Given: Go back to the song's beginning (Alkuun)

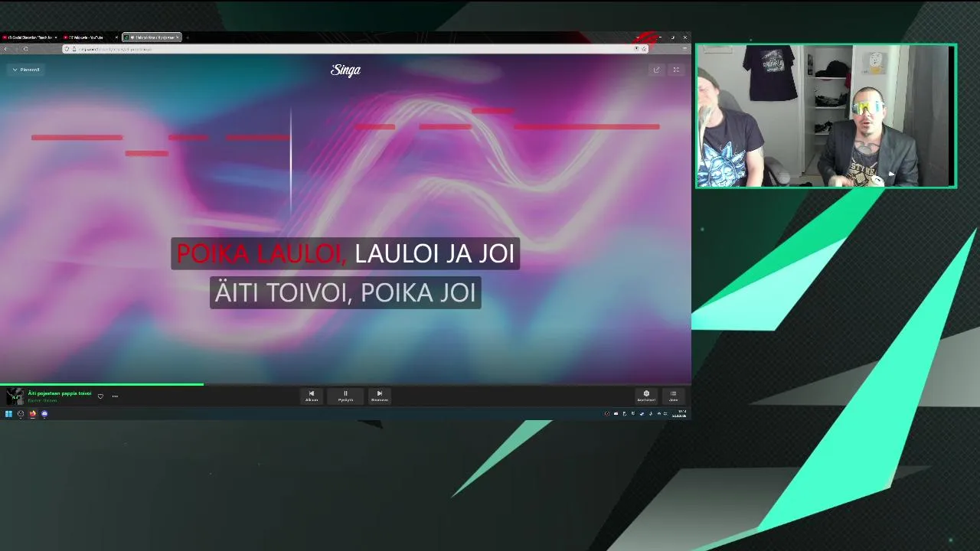Looking at the screenshot, I should coord(312,396).
